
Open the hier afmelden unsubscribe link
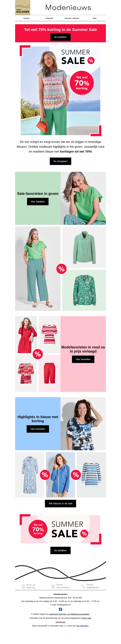point(82,626)
